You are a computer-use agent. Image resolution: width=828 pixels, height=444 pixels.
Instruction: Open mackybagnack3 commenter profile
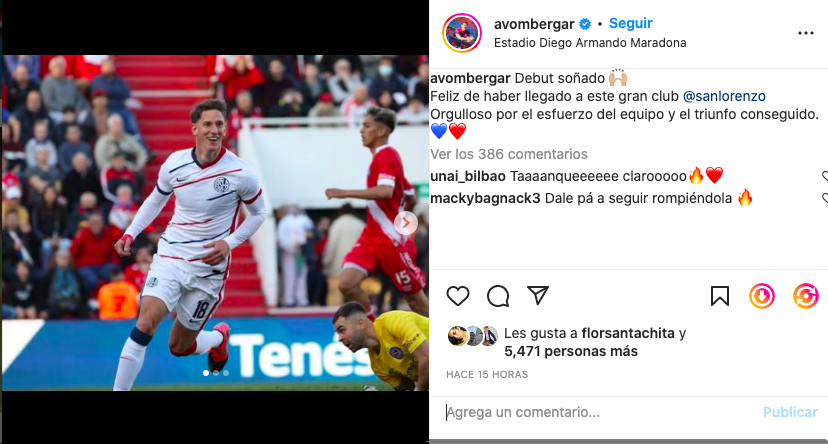(x=485, y=199)
